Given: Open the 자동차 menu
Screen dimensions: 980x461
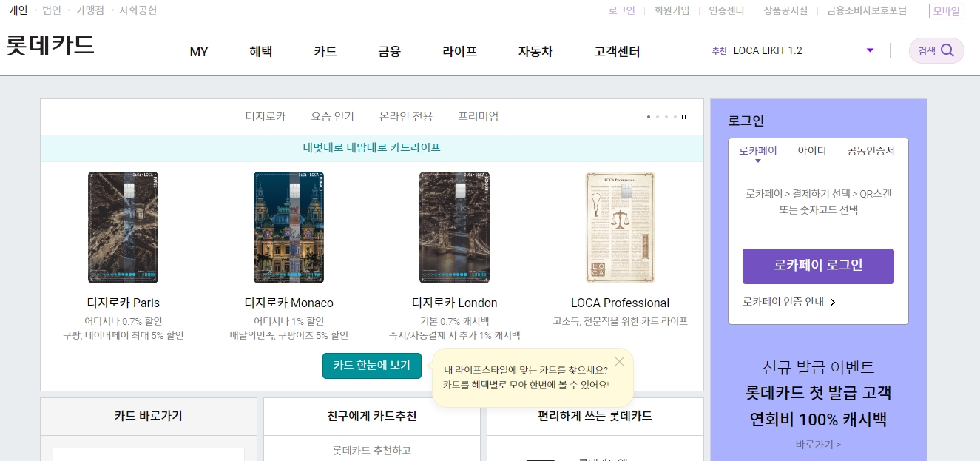Looking at the screenshot, I should click(535, 52).
